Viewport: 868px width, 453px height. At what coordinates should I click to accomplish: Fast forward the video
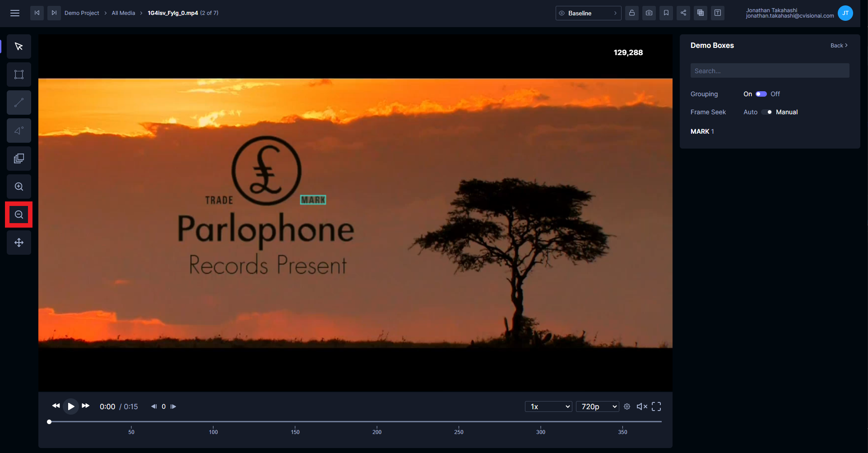[86, 406]
